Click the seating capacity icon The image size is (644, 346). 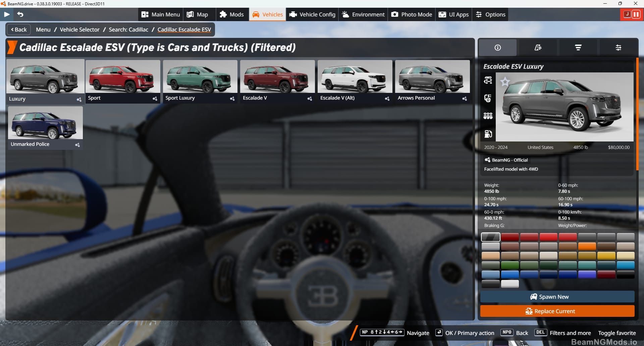(x=488, y=116)
